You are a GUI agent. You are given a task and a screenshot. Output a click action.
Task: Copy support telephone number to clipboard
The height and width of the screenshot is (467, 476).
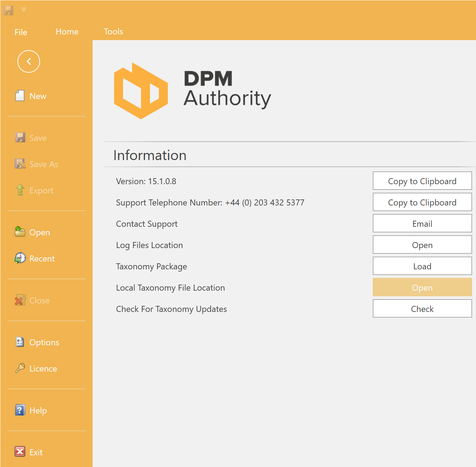point(422,202)
